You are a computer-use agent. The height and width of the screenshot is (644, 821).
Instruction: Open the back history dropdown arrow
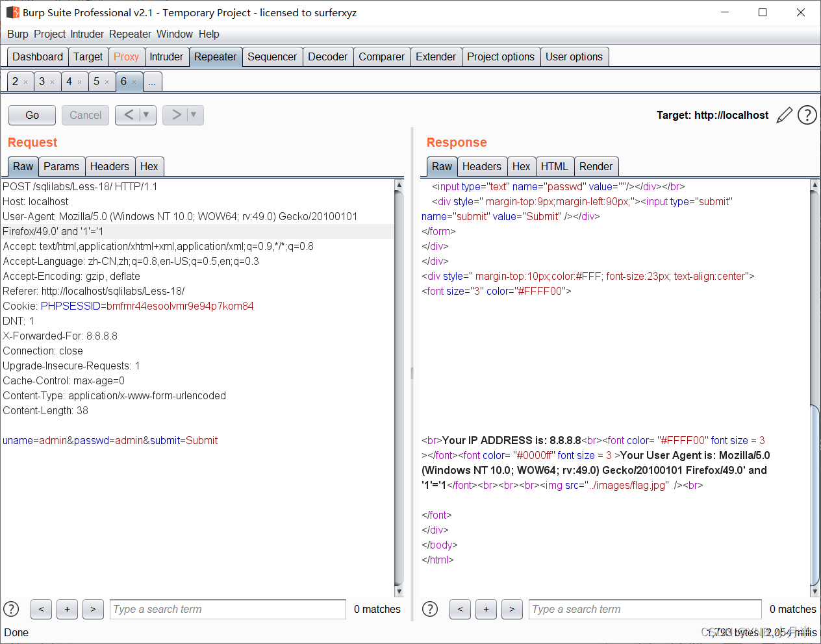[x=147, y=115]
